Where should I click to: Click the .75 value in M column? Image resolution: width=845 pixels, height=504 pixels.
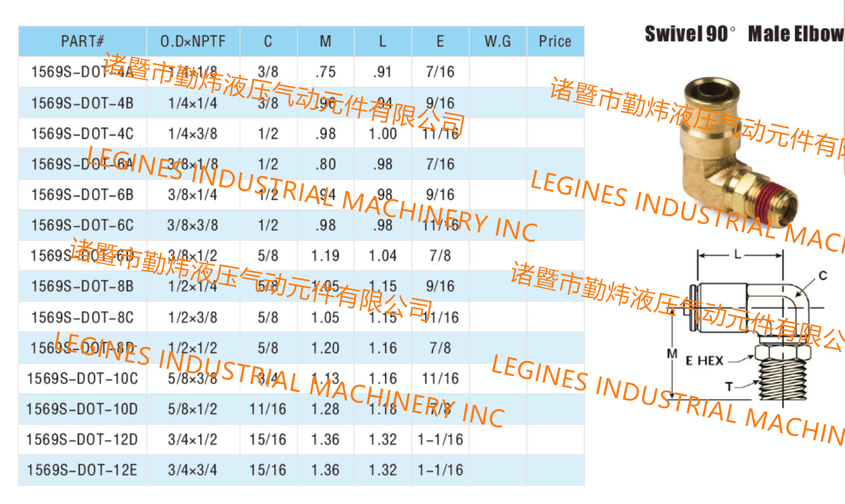(x=325, y=72)
